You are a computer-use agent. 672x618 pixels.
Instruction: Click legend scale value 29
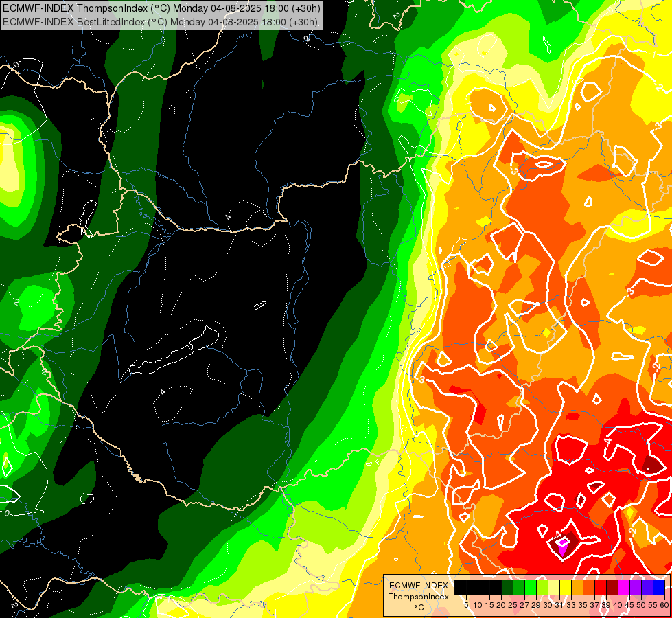(536, 605)
